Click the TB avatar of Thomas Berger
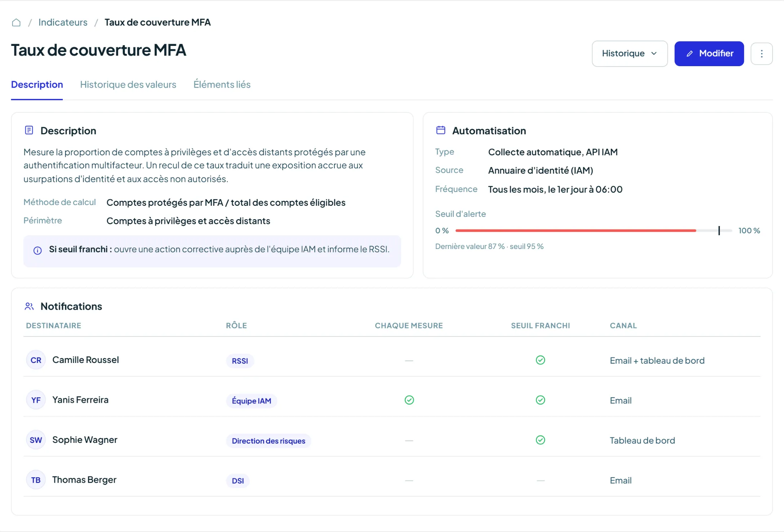Screen dimensions: 784x532 [36, 480]
